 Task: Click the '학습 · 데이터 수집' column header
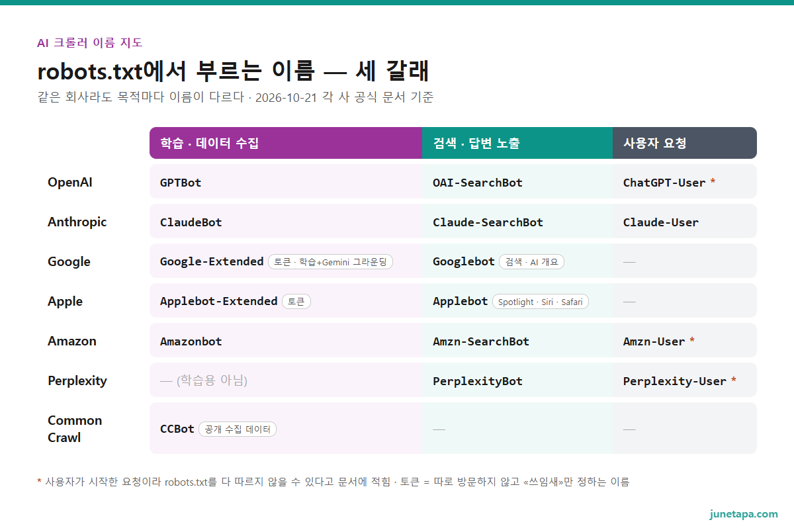click(286, 143)
